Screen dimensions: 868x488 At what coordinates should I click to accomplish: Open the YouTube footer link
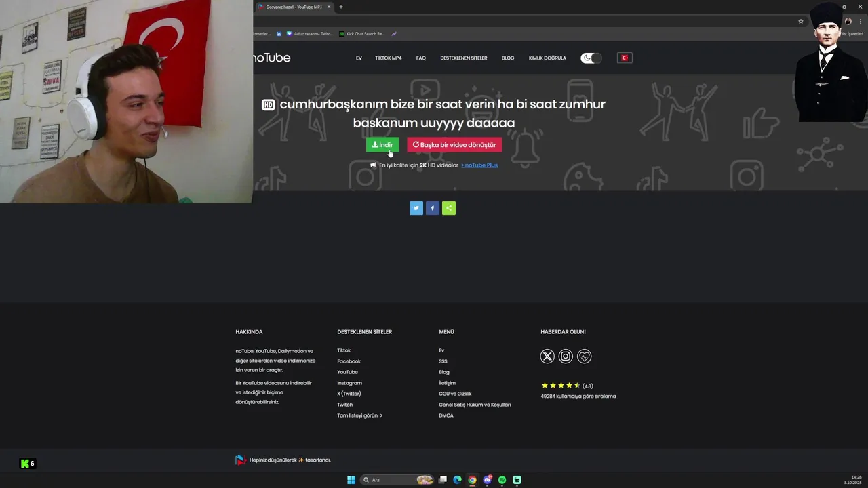(347, 372)
